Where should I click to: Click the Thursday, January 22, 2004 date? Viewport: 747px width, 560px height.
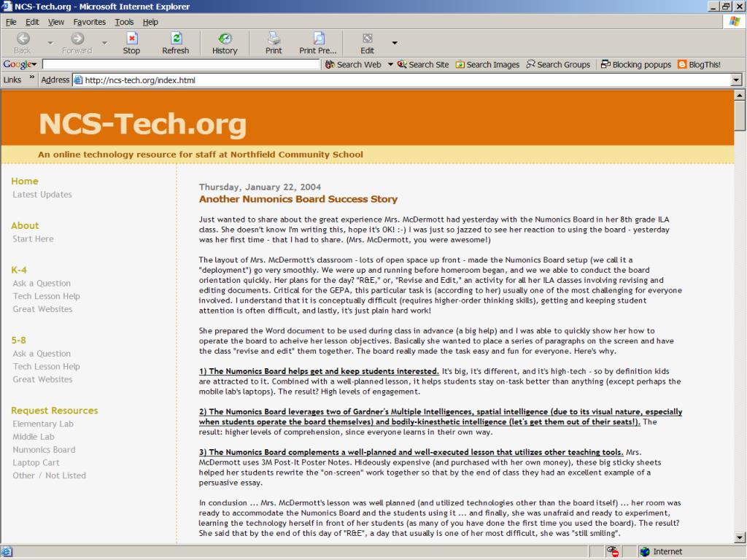tap(260, 187)
